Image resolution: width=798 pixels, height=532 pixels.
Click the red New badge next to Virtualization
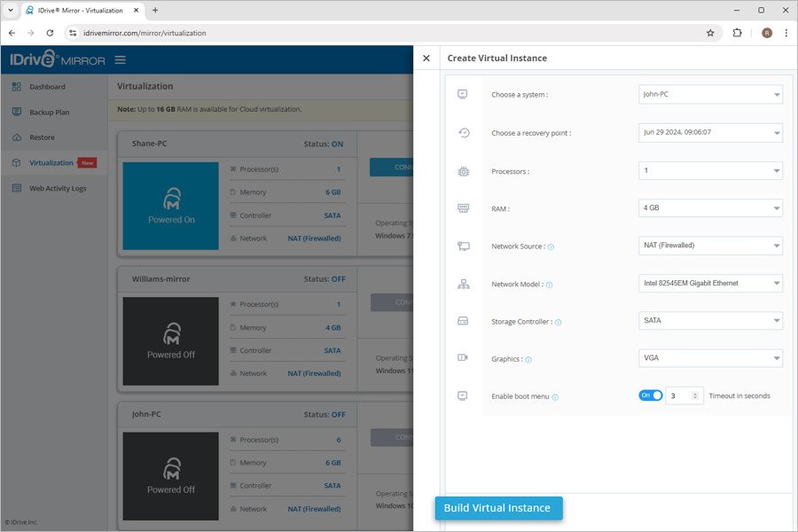tap(87, 163)
